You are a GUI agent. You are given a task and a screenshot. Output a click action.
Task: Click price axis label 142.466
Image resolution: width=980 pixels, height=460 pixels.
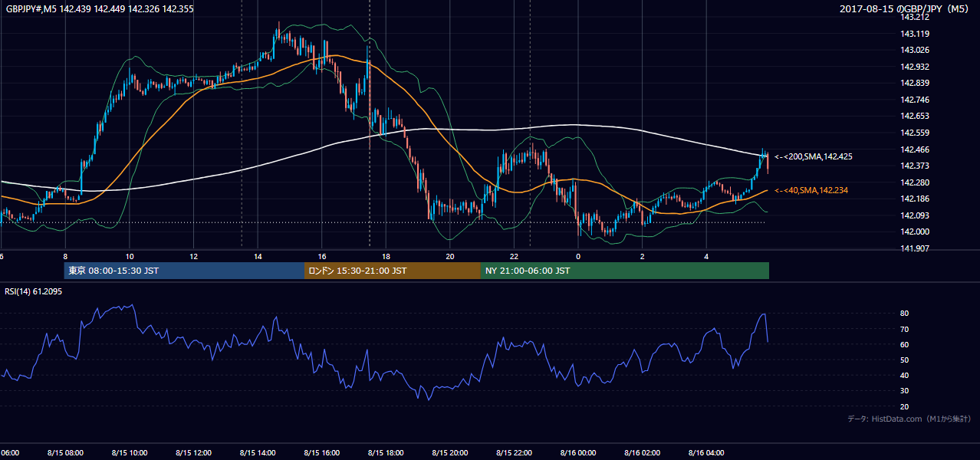pyautogui.click(x=915, y=149)
